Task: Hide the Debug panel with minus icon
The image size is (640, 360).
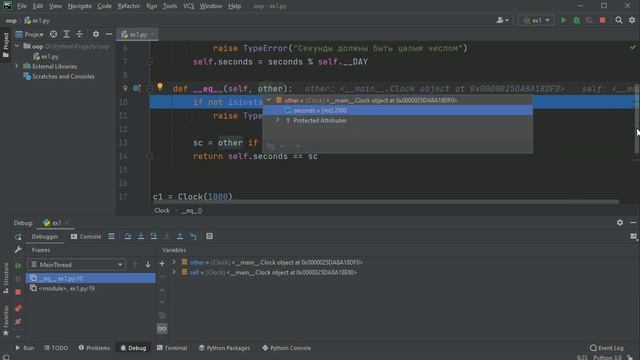Action: (633, 222)
